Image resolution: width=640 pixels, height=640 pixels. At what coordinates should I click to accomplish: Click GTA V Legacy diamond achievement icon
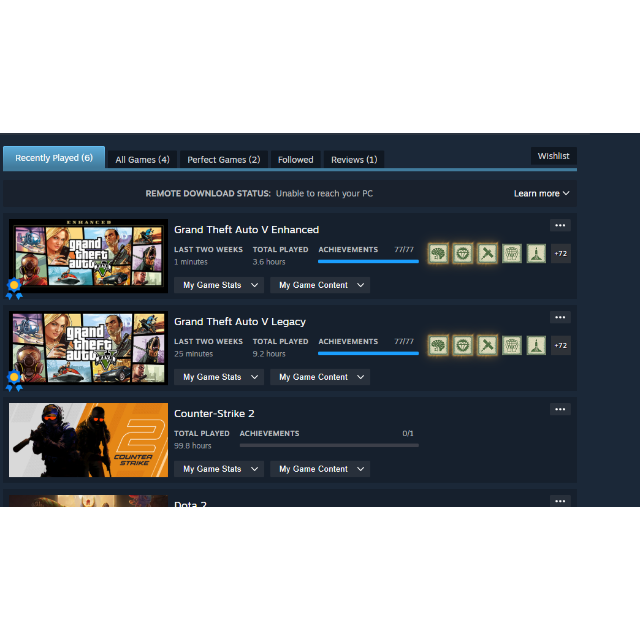pos(463,345)
